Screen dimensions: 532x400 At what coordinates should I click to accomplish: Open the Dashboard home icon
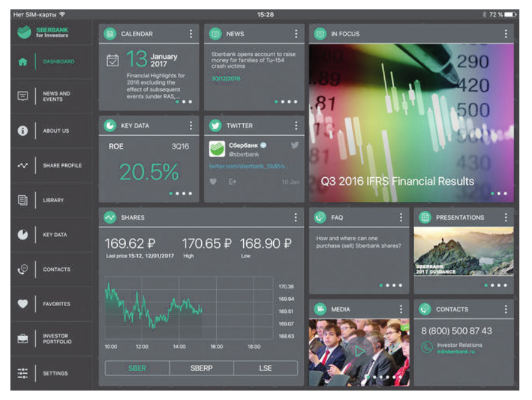(x=23, y=62)
